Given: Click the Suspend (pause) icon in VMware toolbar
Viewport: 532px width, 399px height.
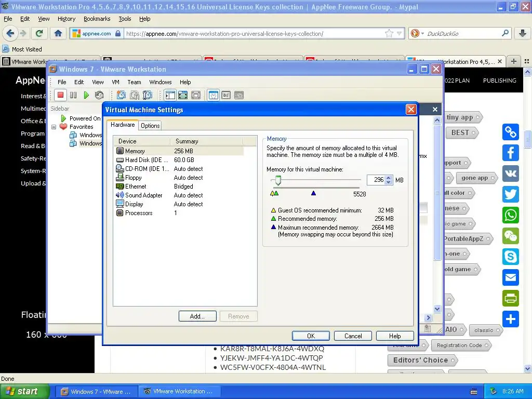Looking at the screenshot, I should (x=73, y=96).
